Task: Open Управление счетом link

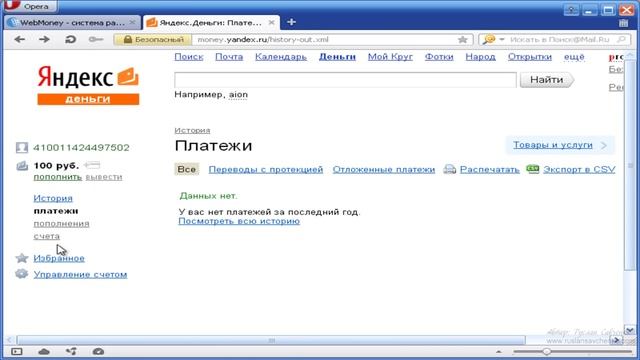Action: tap(80, 274)
